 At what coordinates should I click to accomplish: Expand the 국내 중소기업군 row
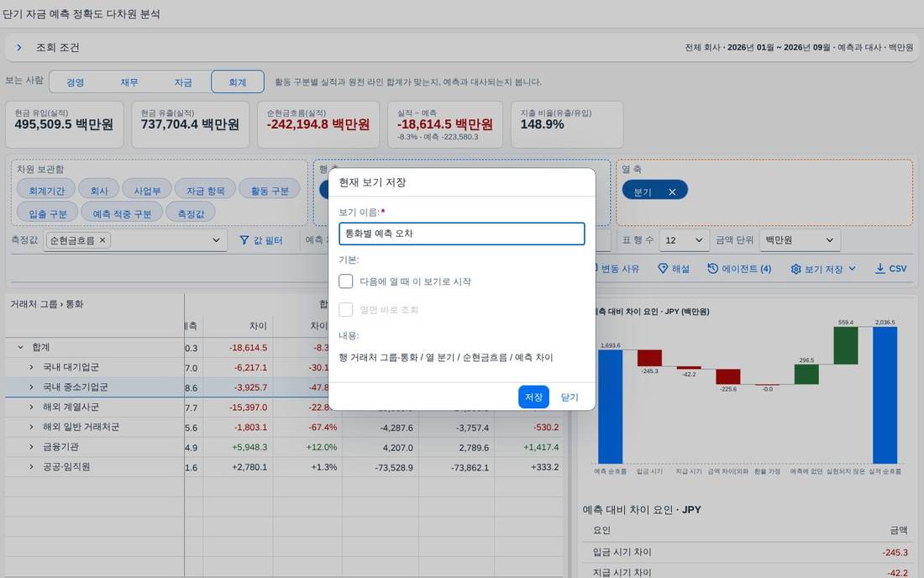pyautogui.click(x=31, y=387)
